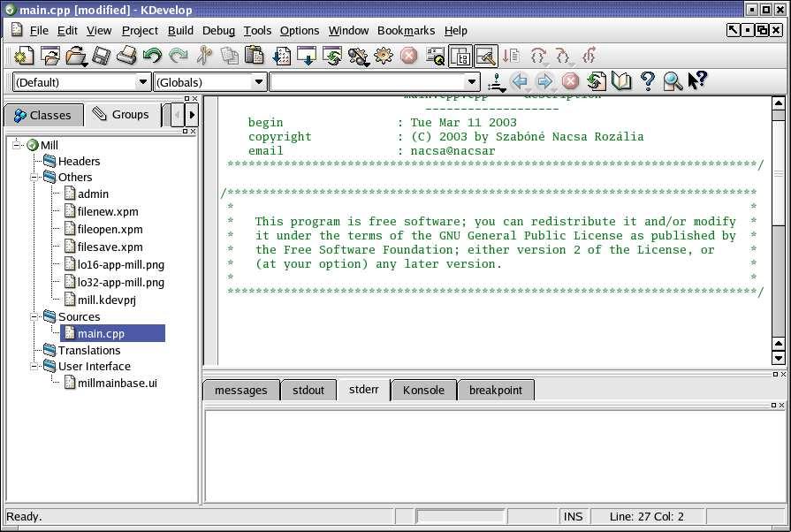Screen dimensions: 791x532
Task: Click the Paste clipboard icon
Action: [255, 56]
